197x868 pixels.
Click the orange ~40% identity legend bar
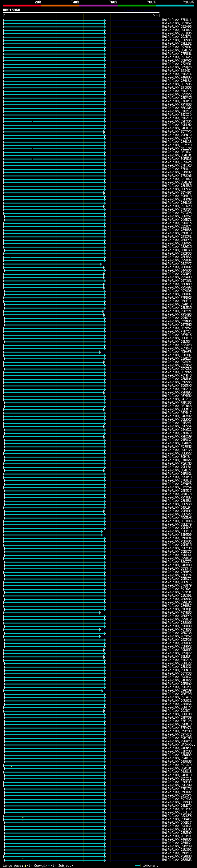60,6
